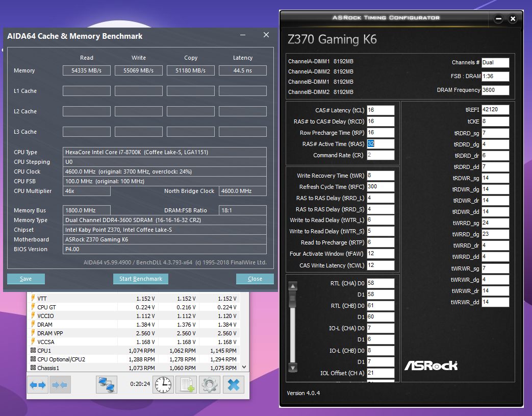
Task: Click the DRAM Frequency field
Action: (495, 90)
